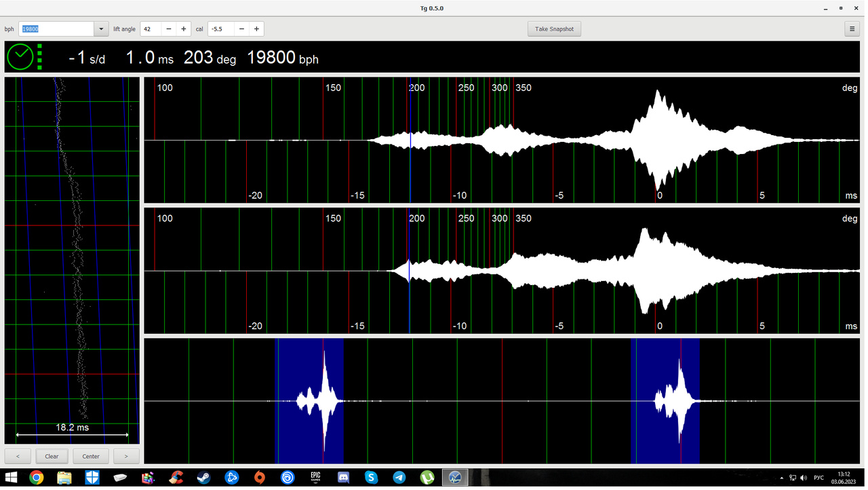
Task: Shift the paper strip right with >
Action: (126, 456)
